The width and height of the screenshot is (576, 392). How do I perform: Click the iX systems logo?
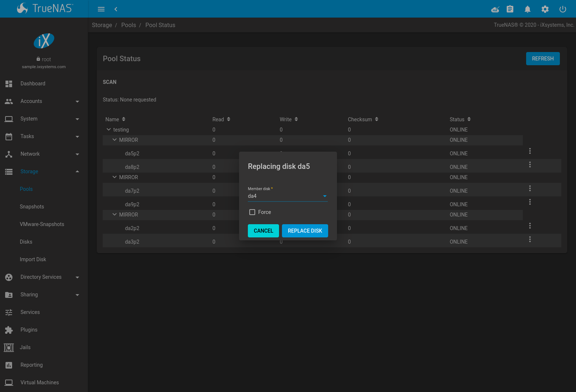(x=44, y=41)
